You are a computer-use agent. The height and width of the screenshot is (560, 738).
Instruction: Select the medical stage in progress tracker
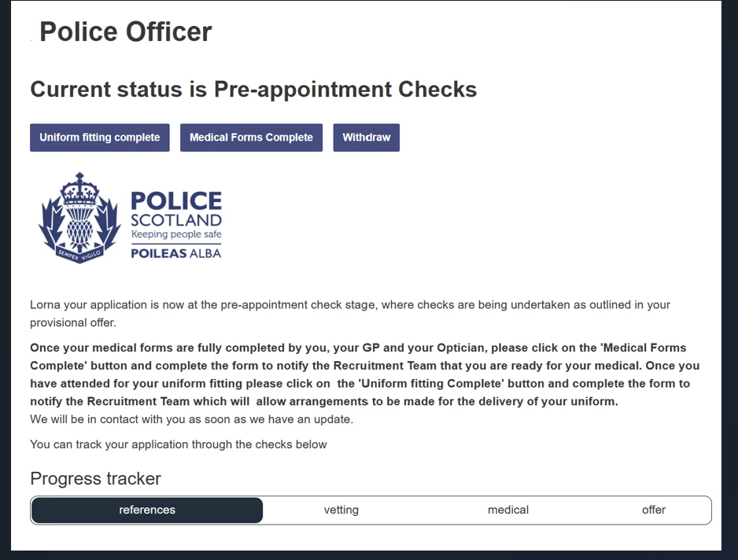tap(508, 510)
